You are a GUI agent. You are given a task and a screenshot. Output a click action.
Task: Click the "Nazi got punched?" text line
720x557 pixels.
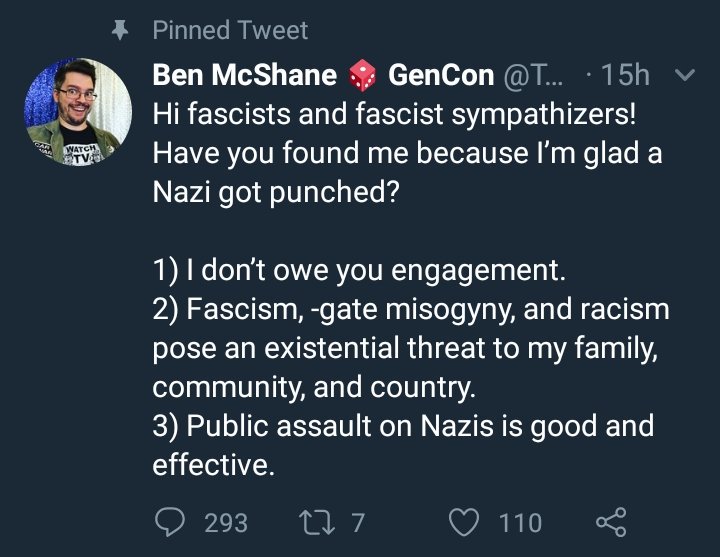coord(275,193)
